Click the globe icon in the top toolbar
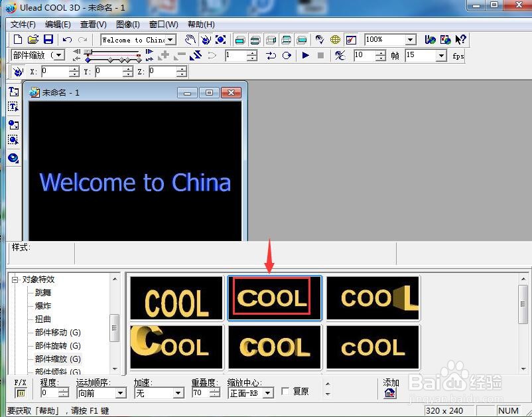 click(x=335, y=40)
